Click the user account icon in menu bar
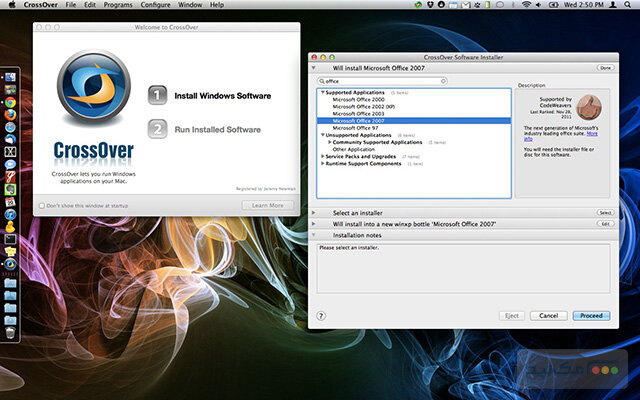Viewport: 640px width, 400px height. [613, 5]
